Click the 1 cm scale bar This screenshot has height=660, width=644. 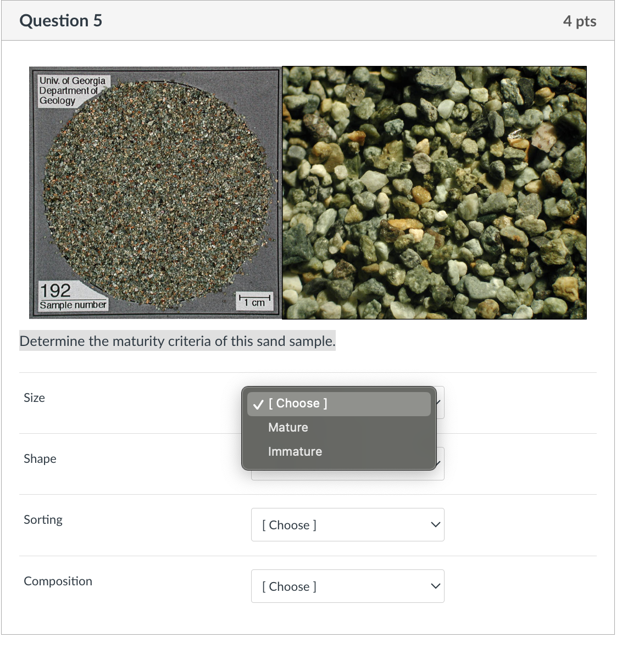pos(254,300)
